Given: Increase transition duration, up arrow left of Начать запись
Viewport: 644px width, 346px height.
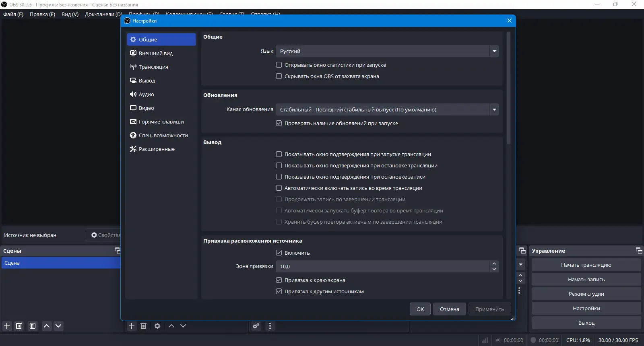Looking at the screenshot, I should [x=521, y=276].
